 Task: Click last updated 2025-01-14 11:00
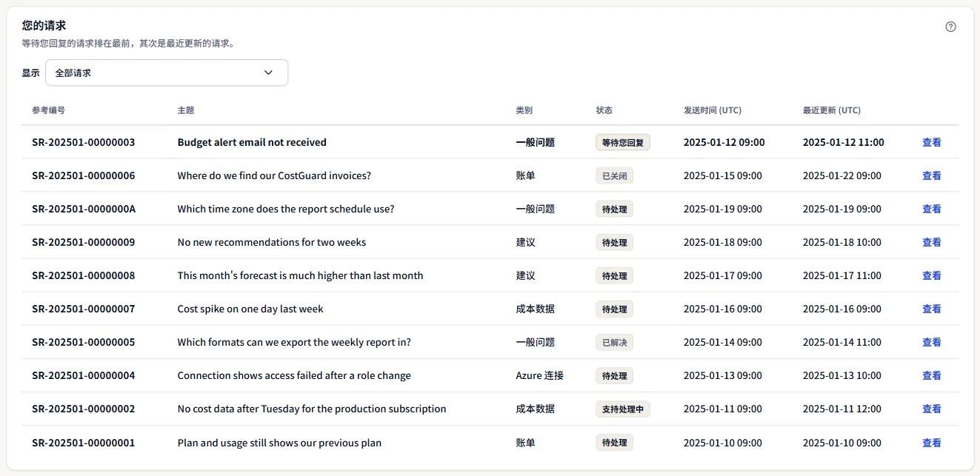point(842,342)
